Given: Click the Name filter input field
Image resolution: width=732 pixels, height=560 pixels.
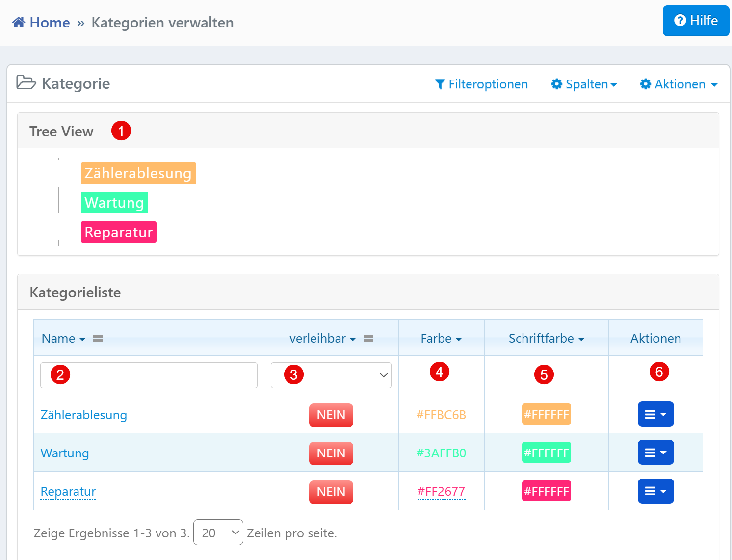Looking at the screenshot, I should [148, 375].
